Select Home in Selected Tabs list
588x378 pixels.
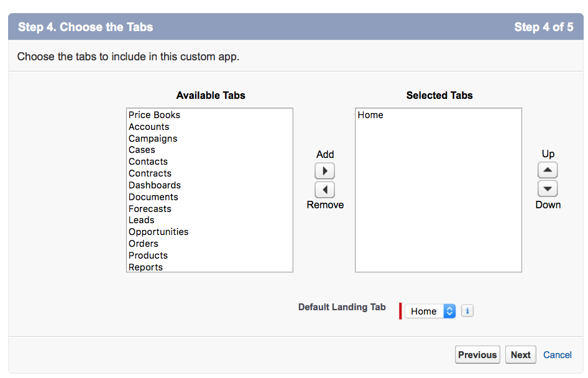click(x=438, y=115)
